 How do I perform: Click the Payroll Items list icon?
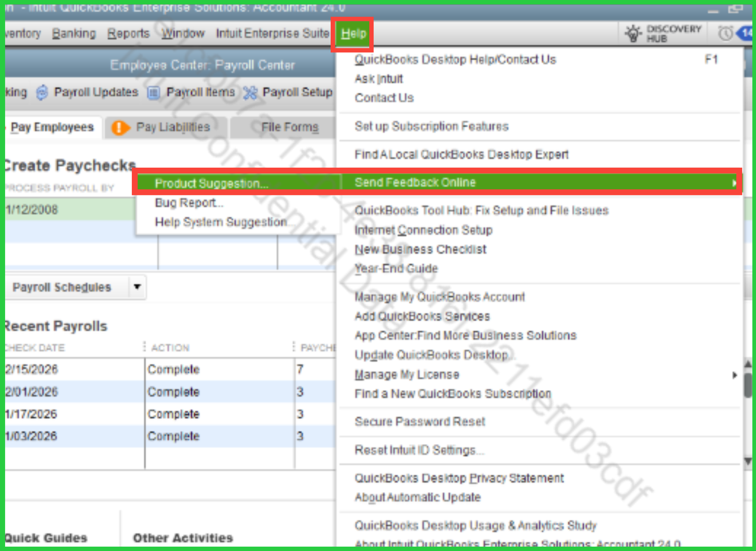[x=153, y=93]
